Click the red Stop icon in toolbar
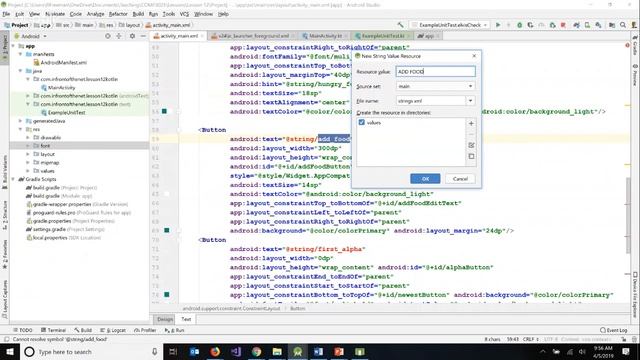This screenshot has height=360, width=640. click(x=563, y=25)
